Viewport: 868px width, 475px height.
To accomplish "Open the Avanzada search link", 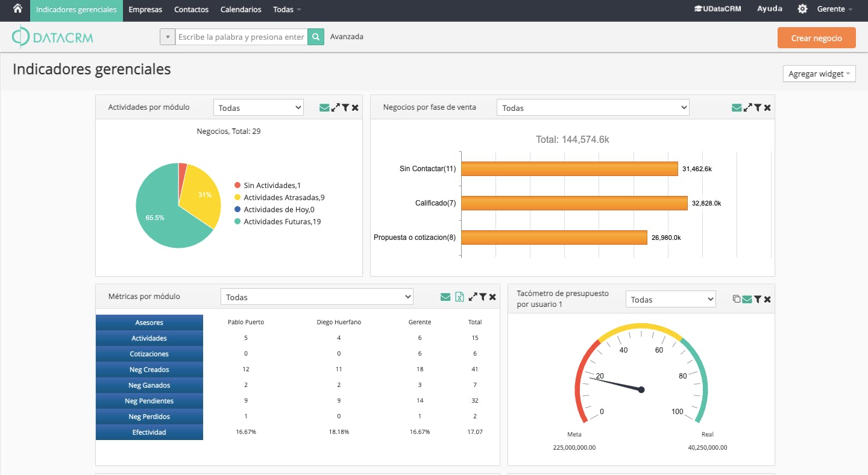I will click(x=347, y=37).
